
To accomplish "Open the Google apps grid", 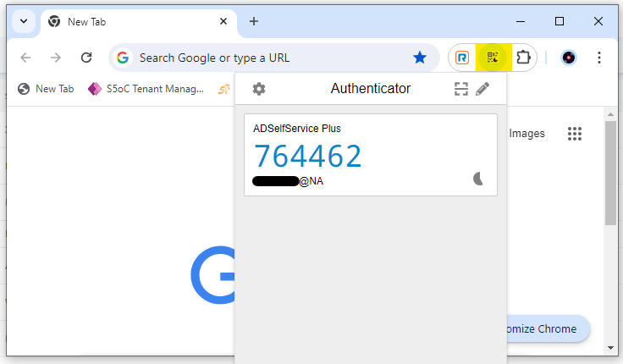I will [575, 134].
